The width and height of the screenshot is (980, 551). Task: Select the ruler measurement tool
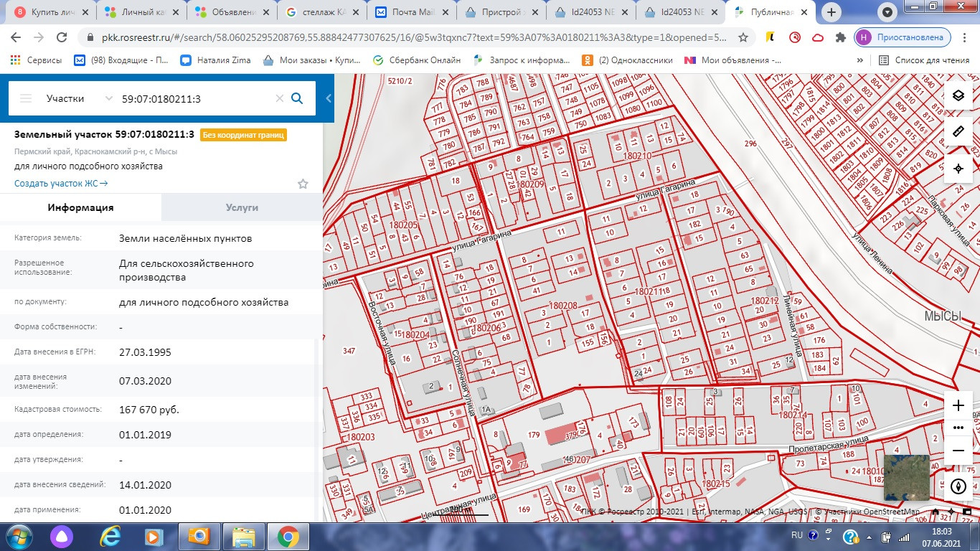pyautogui.click(x=958, y=132)
